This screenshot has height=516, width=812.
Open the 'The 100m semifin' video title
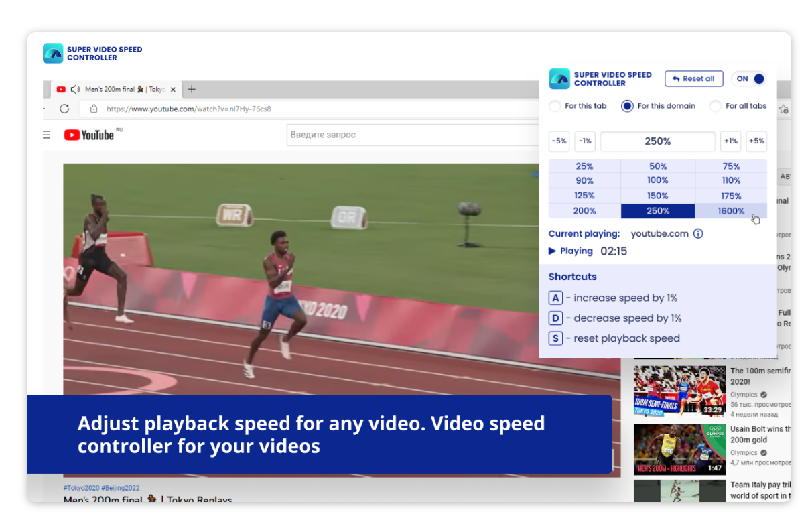pos(760,376)
